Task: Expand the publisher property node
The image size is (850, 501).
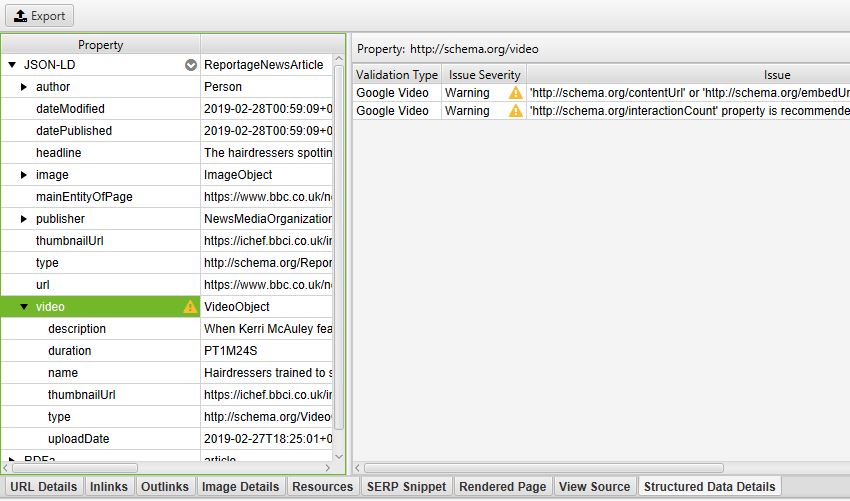Action: point(24,219)
